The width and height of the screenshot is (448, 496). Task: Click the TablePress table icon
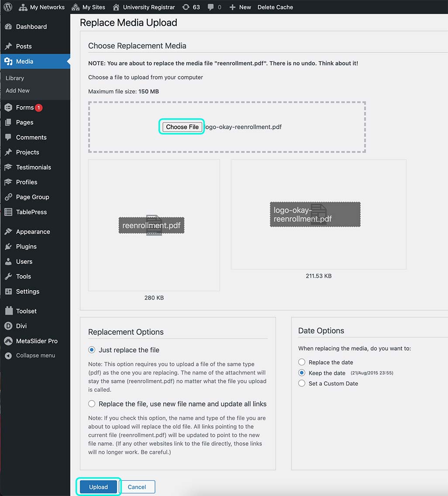pos(8,212)
